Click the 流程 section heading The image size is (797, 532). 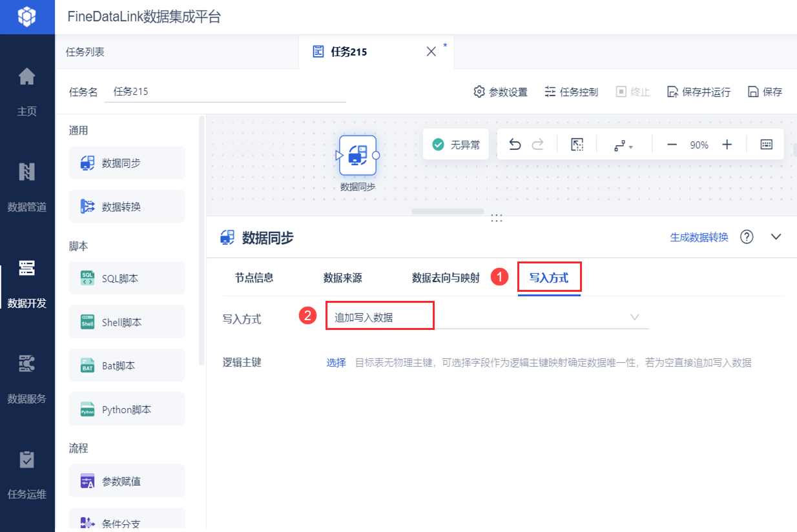coord(79,449)
